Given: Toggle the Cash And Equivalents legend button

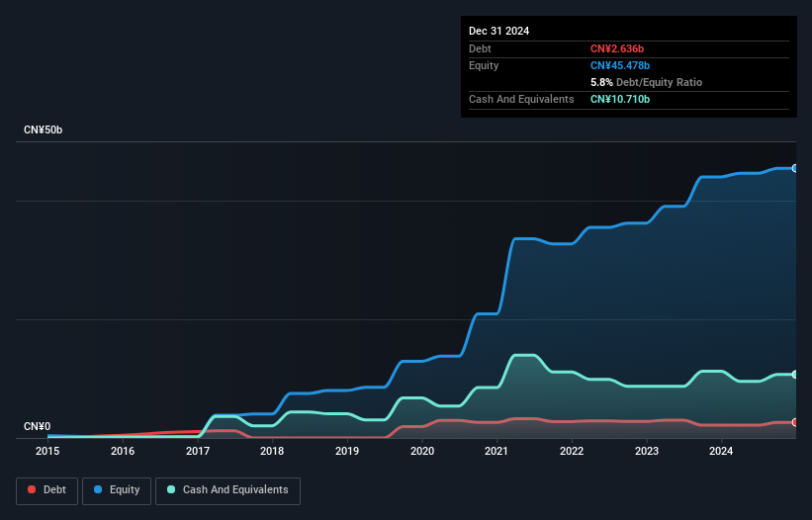Looking at the screenshot, I should click(227, 490).
